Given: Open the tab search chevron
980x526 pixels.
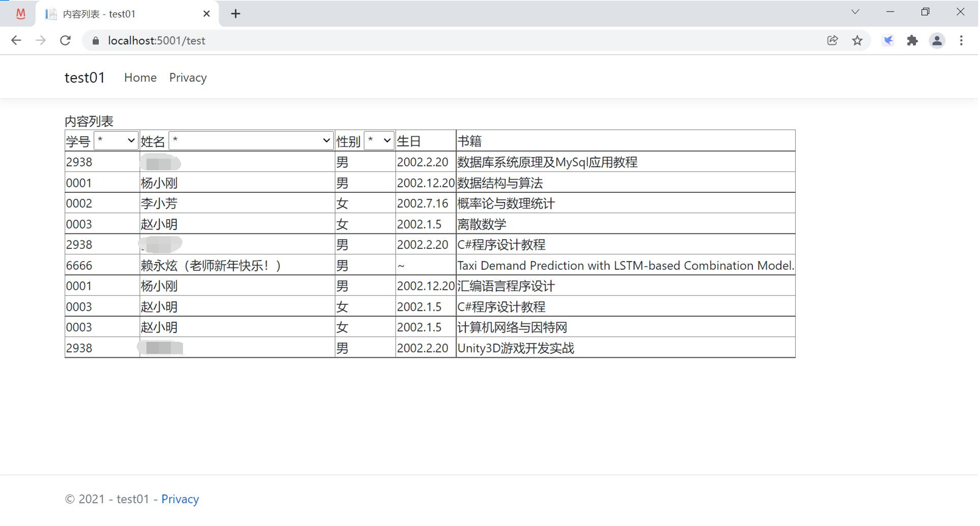Looking at the screenshot, I should (855, 12).
